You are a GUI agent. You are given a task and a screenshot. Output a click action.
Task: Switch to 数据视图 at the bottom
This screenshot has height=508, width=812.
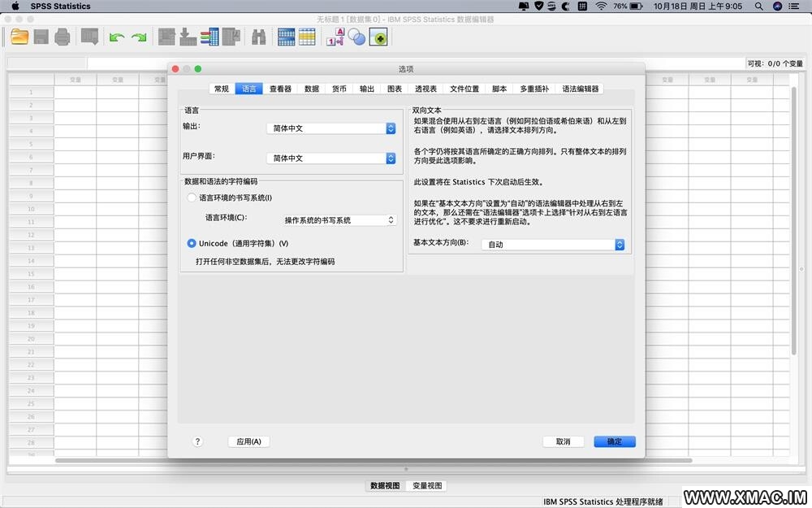pyautogui.click(x=385, y=485)
